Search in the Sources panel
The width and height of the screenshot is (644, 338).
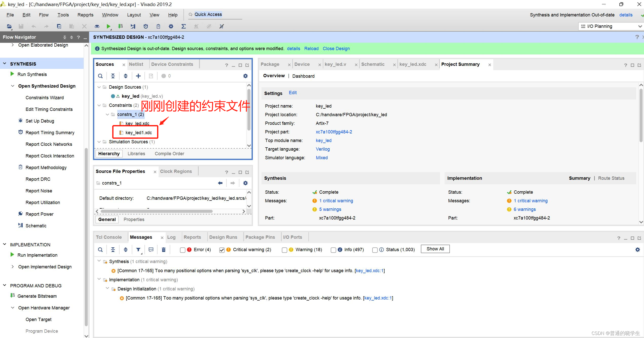click(x=100, y=76)
